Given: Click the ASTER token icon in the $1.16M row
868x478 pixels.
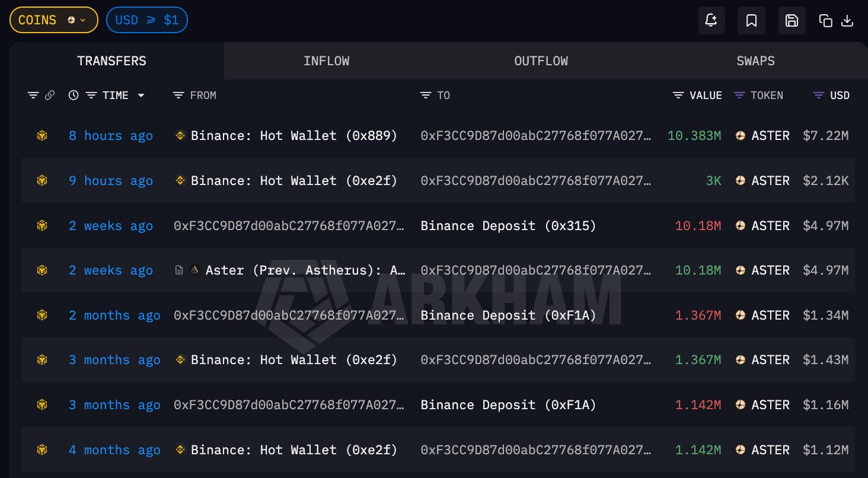Looking at the screenshot, I should pos(741,405).
